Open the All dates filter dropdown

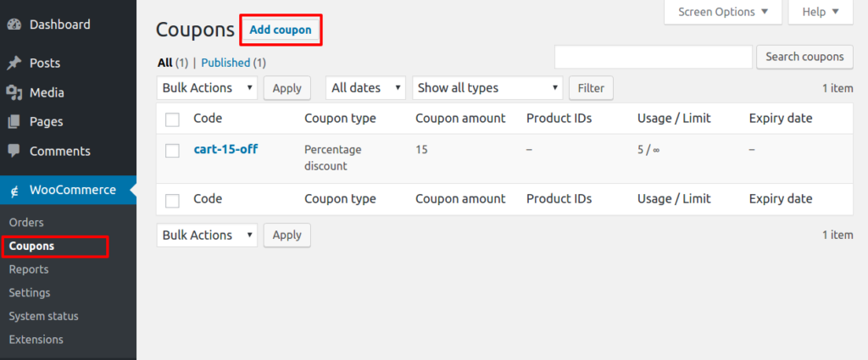coord(365,88)
